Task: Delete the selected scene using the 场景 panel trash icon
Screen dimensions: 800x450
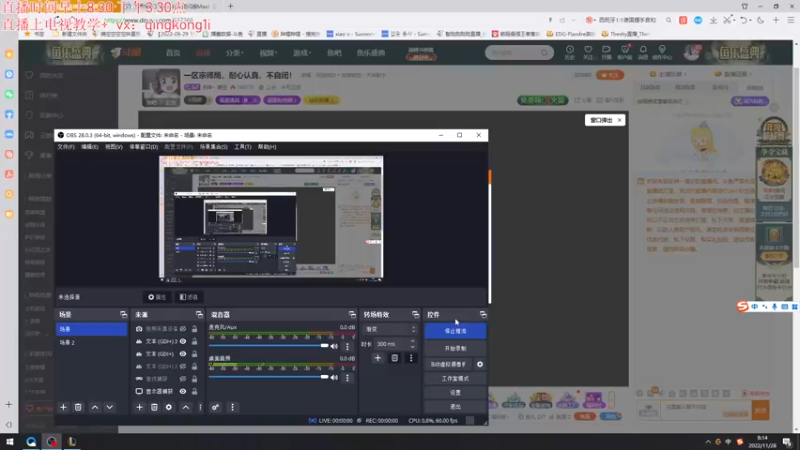Action: [78, 407]
